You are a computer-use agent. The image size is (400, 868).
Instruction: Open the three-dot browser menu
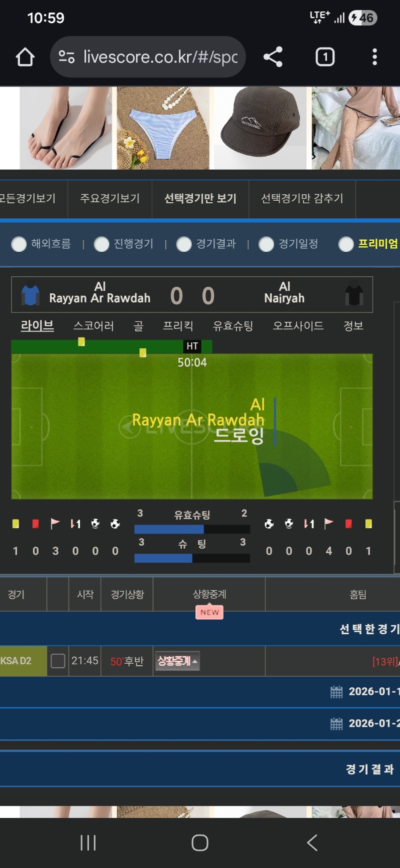point(374,57)
